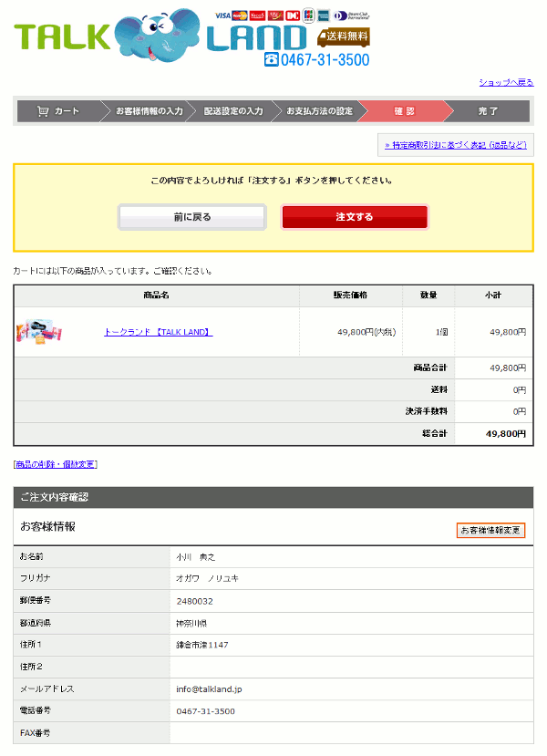Click the shop phone number 0467-31-3500
This screenshot has height=756, width=547.
(317, 59)
